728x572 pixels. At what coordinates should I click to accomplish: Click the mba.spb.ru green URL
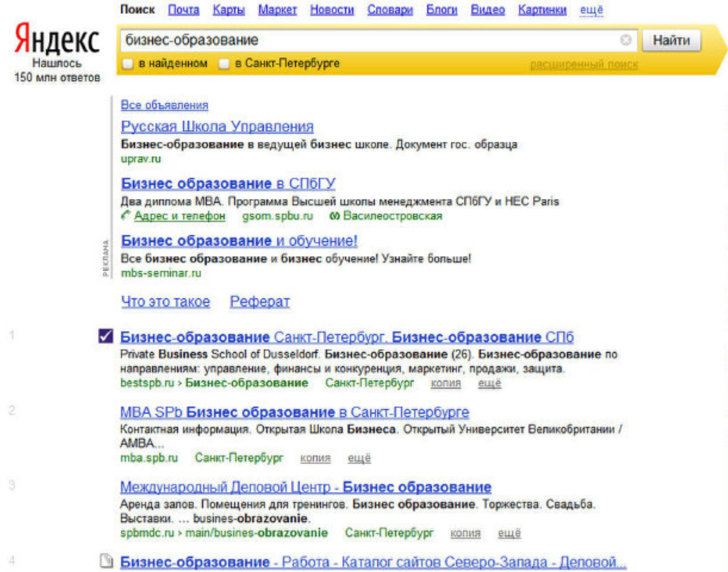pos(149,458)
